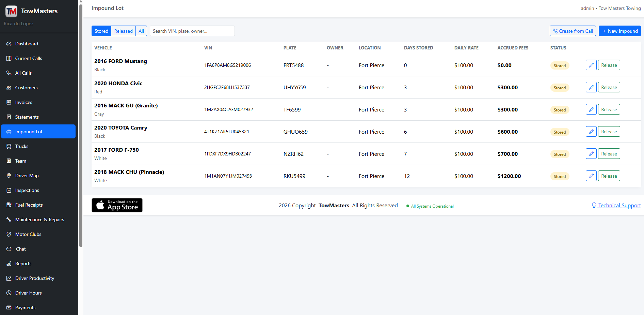Click Create from Call button
The height and width of the screenshot is (315, 644).
(x=573, y=31)
